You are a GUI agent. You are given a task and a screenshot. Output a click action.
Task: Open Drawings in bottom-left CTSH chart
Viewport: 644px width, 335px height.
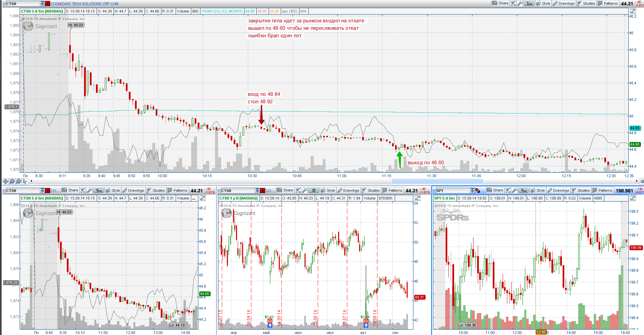pyautogui.click(x=134, y=190)
